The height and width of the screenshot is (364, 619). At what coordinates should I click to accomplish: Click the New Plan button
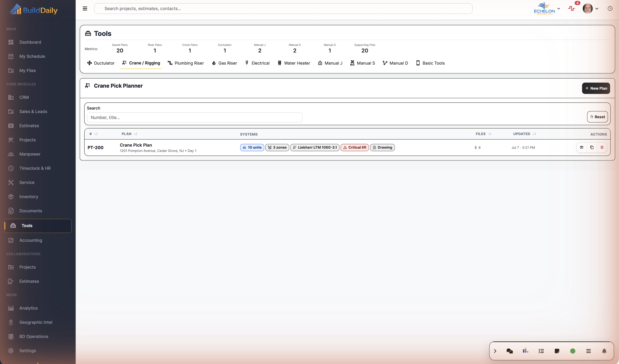tap(596, 88)
